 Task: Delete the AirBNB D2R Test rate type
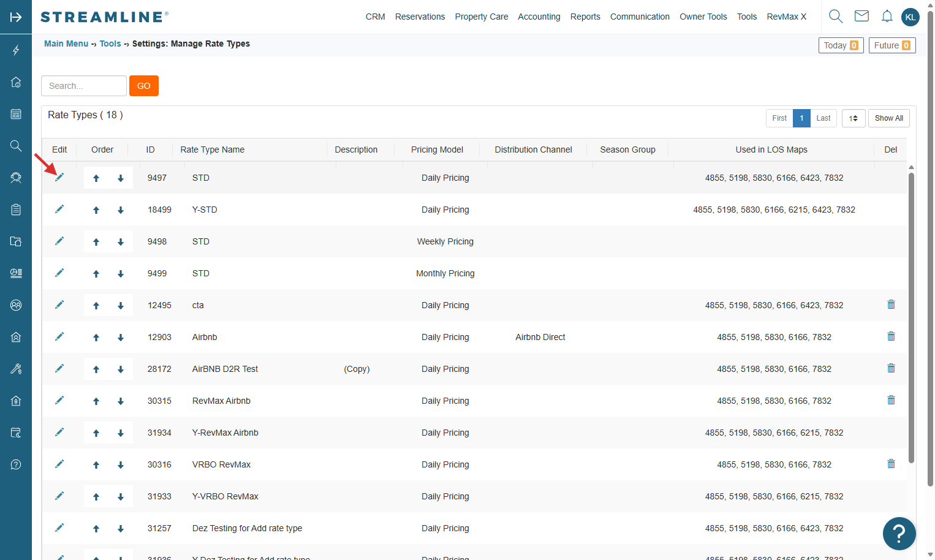pos(891,368)
